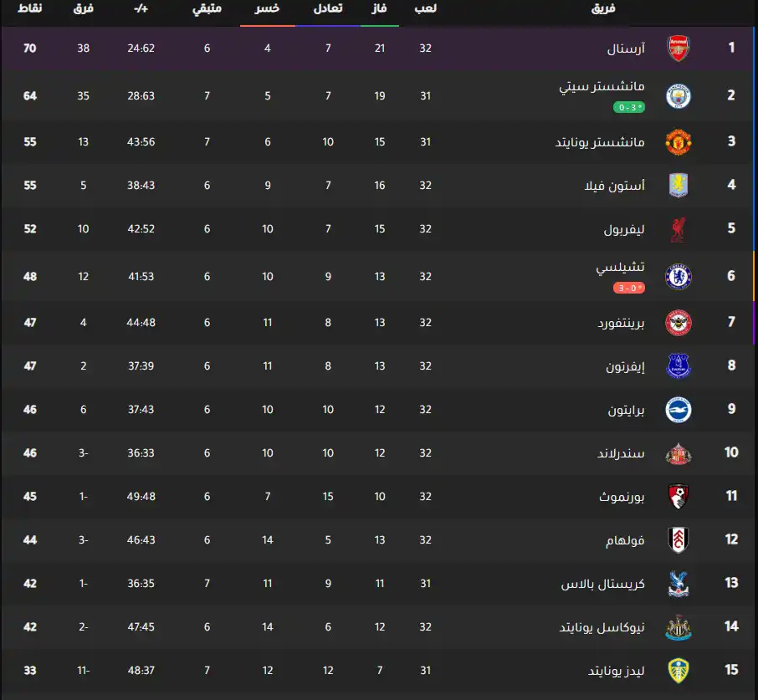This screenshot has height=700, width=758.
Task: Click the Brentford club crest
Action: (679, 322)
